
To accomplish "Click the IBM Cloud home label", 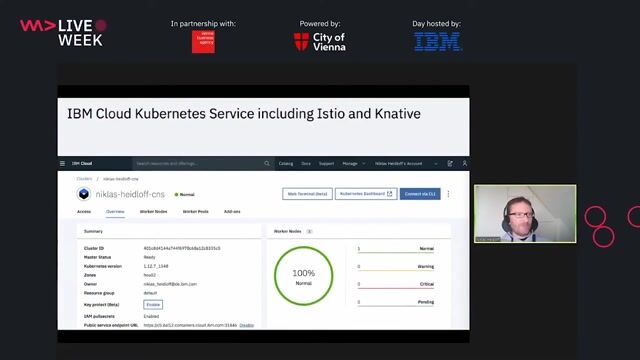I will [x=82, y=163].
